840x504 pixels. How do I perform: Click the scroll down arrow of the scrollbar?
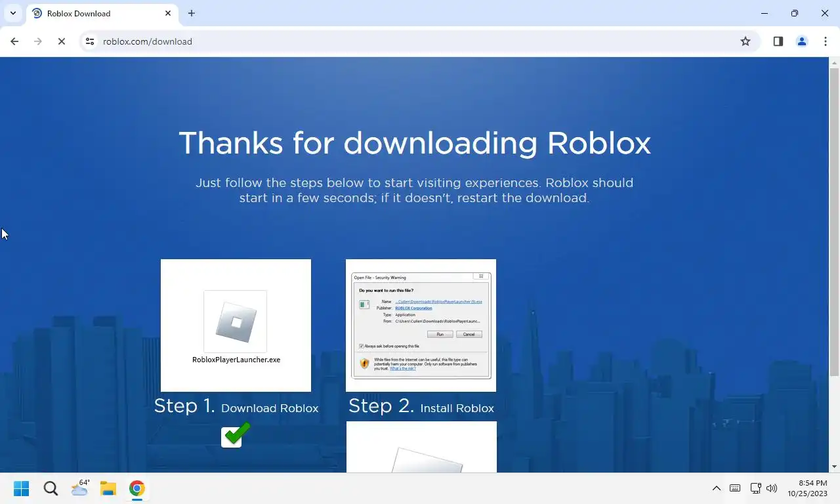[834, 467]
